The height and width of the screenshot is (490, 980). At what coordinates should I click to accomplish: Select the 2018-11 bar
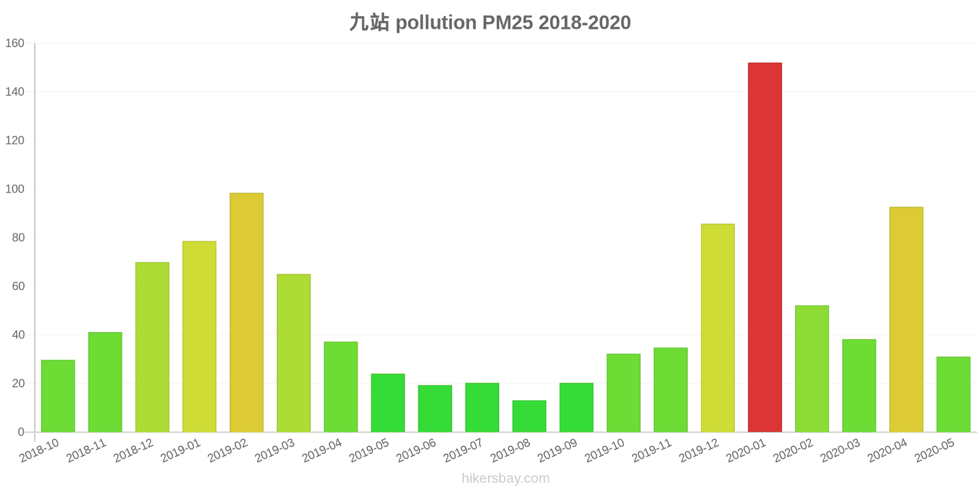pos(105,382)
